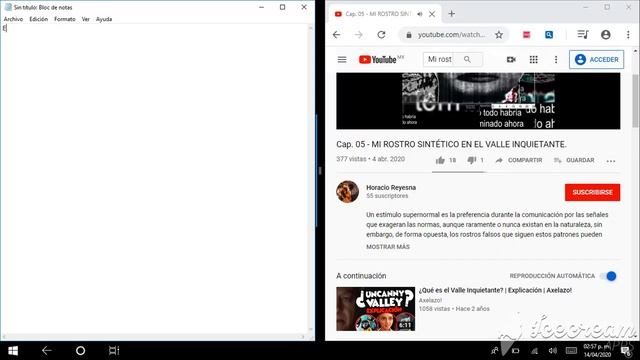The width and height of the screenshot is (640, 360).
Task: Click the YouTube search field
Action: click(x=439, y=60)
